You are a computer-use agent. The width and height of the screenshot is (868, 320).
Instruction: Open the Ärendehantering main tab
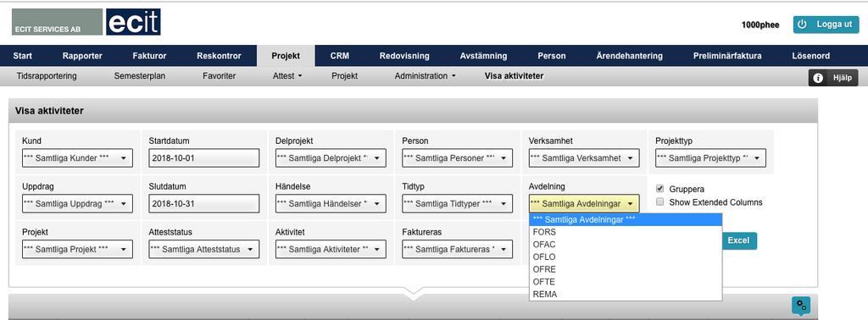pyautogui.click(x=630, y=56)
